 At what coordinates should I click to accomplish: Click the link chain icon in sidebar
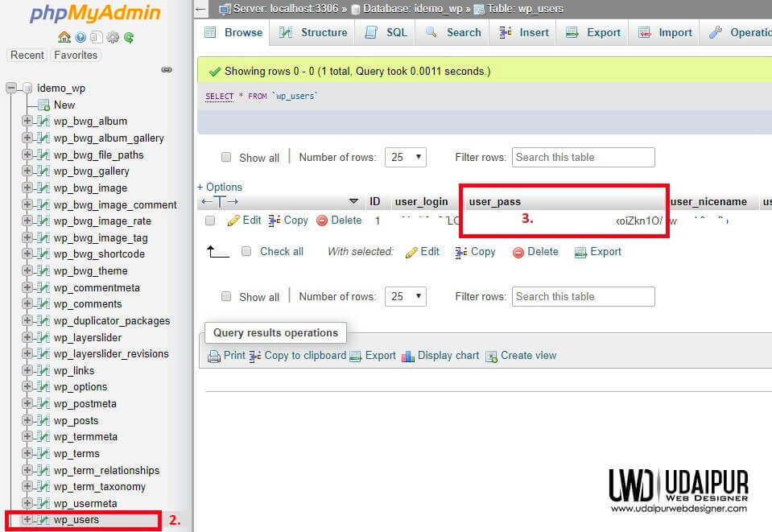click(x=167, y=70)
